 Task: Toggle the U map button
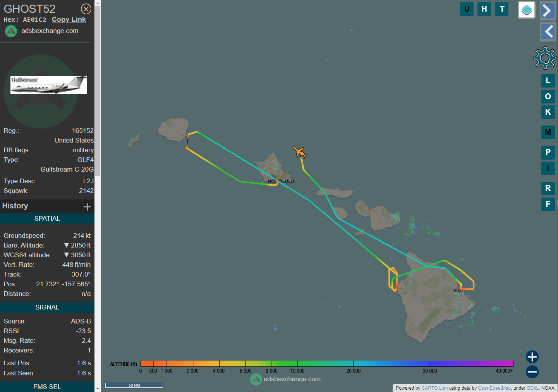point(467,9)
